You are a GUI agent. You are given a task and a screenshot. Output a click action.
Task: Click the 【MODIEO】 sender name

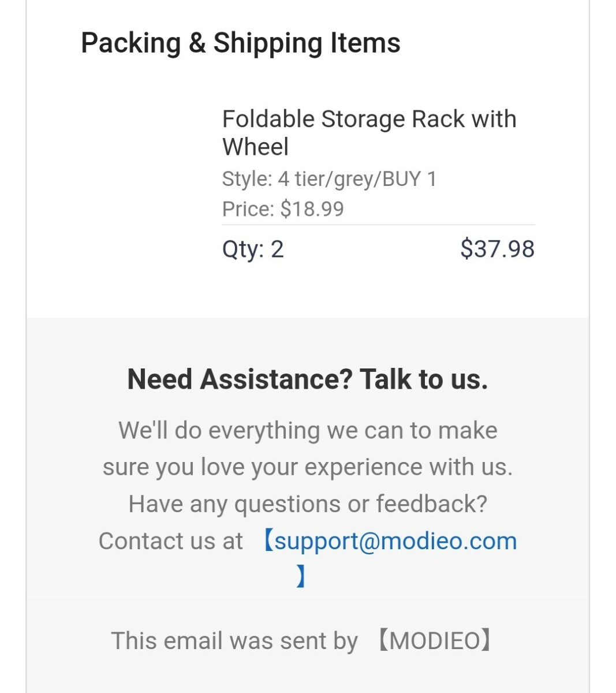pos(434,641)
